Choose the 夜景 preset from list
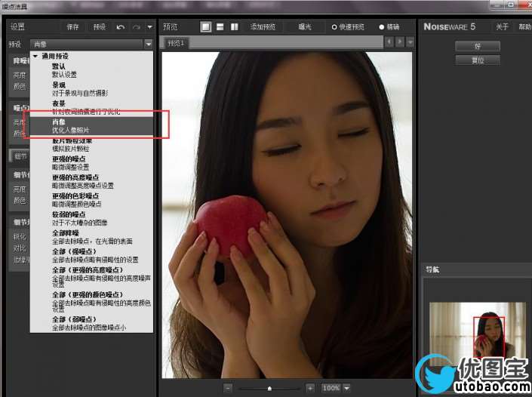The image size is (532, 397). [59, 103]
